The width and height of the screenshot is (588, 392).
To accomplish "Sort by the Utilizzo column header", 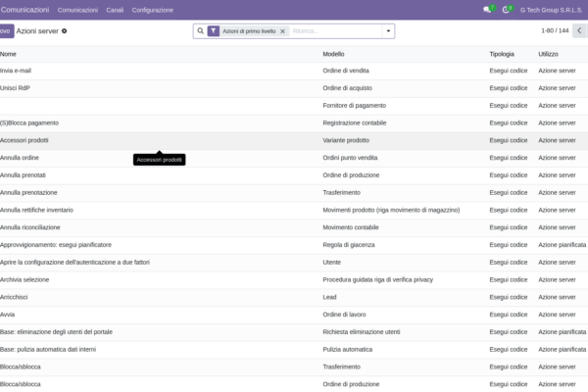I will (548, 54).
